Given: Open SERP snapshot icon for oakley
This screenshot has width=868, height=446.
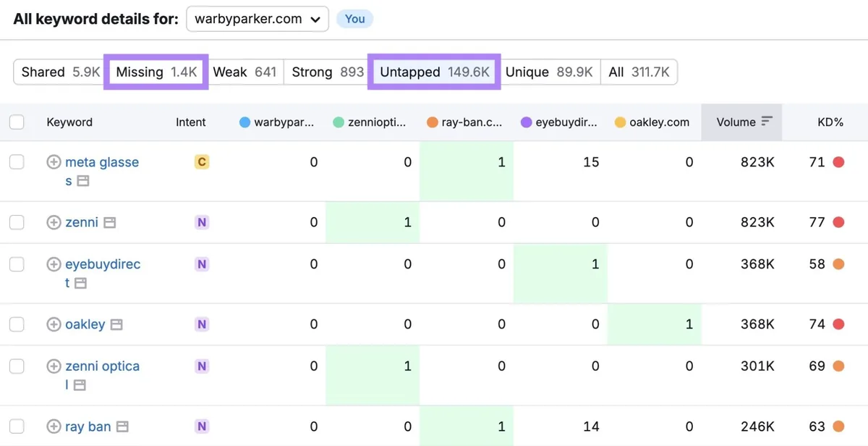Looking at the screenshot, I should point(116,325).
